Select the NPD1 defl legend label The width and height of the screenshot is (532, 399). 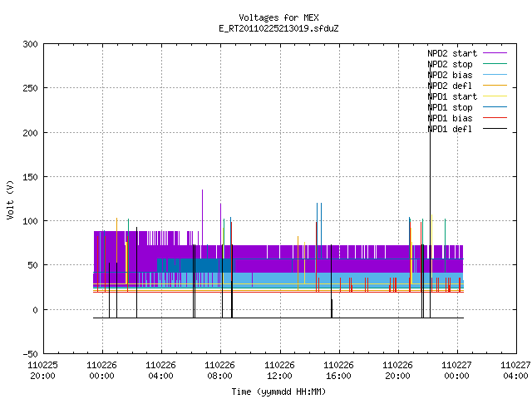tap(450, 129)
